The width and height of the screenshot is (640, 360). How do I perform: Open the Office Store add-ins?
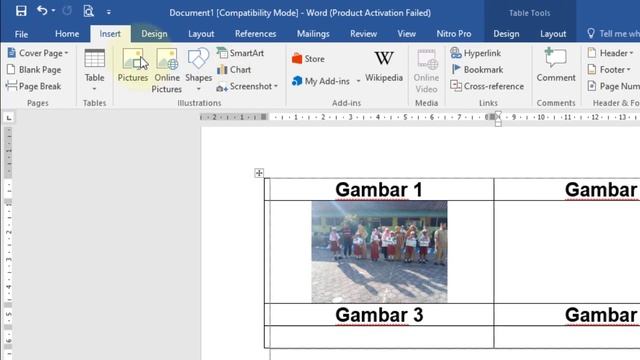309,59
